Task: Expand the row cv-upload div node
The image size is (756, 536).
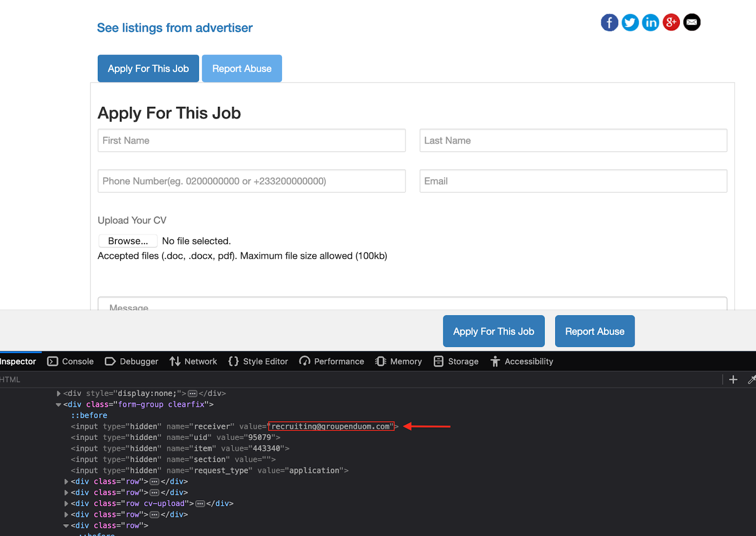Action: [66, 503]
